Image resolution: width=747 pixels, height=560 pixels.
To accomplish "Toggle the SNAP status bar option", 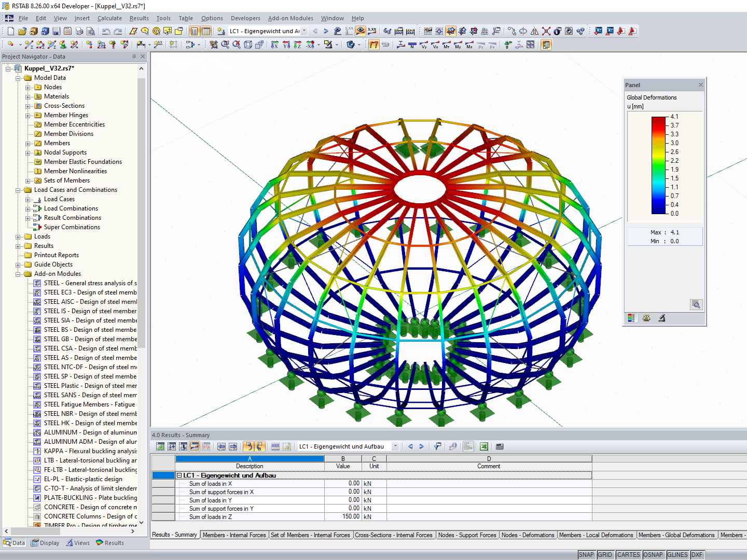I will click(x=586, y=555).
